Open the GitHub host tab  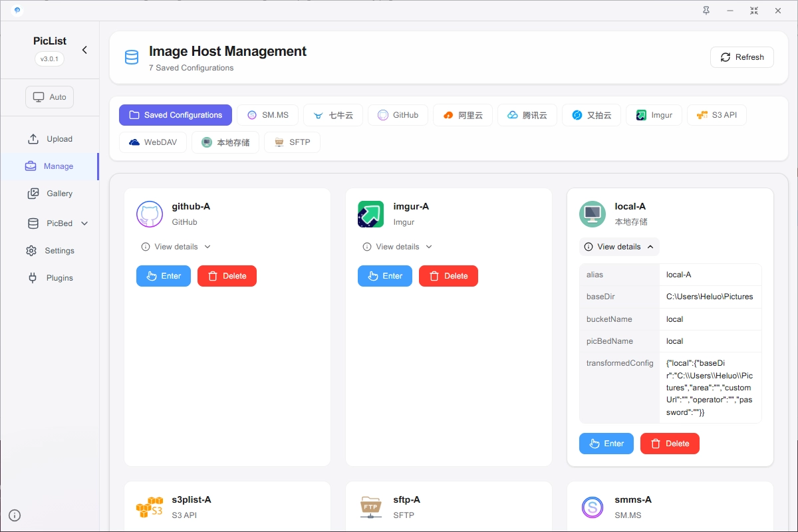398,115
